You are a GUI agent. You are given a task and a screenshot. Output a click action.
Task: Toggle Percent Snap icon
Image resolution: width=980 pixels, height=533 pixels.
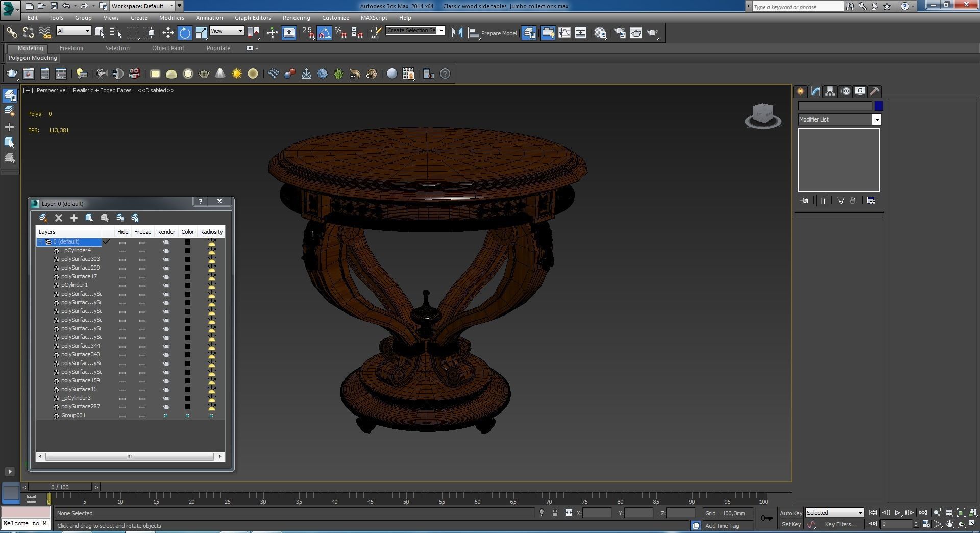(x=340, y=33)
